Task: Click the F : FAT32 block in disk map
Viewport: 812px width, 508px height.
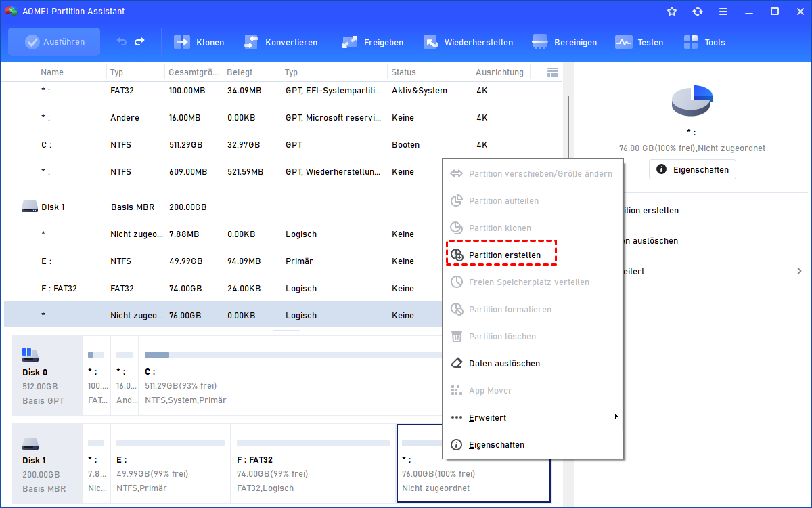Action: pos(313,463)
